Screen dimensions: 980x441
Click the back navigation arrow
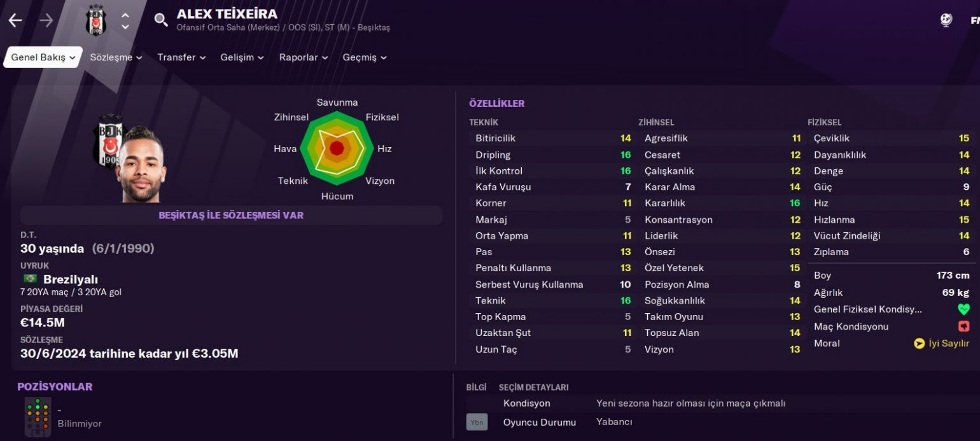point(14,20)
